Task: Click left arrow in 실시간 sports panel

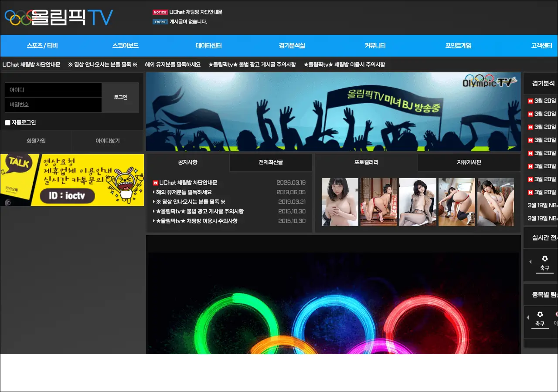Action: click(530, 262)
